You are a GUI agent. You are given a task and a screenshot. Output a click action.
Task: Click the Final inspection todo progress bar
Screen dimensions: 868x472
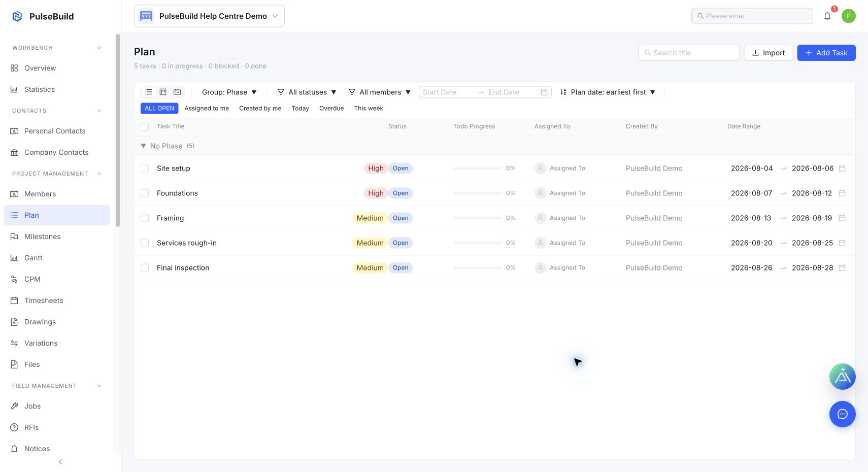[478, 268]
